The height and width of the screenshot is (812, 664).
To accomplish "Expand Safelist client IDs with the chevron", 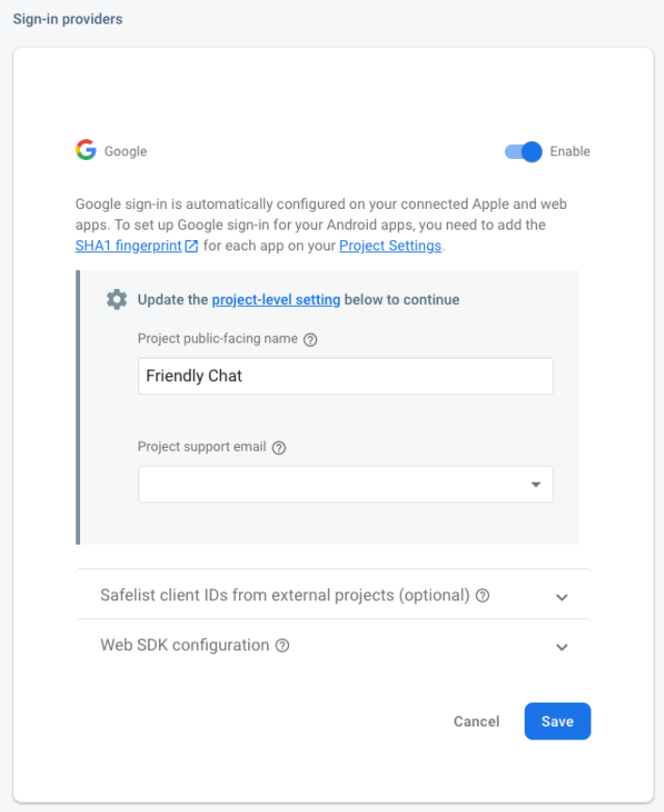I will pos(561,596).
